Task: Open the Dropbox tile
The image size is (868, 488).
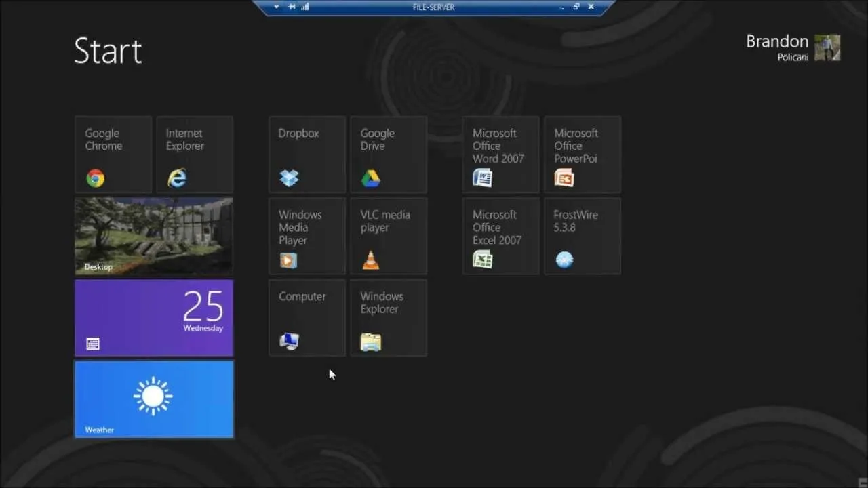Action: point(307,155)
